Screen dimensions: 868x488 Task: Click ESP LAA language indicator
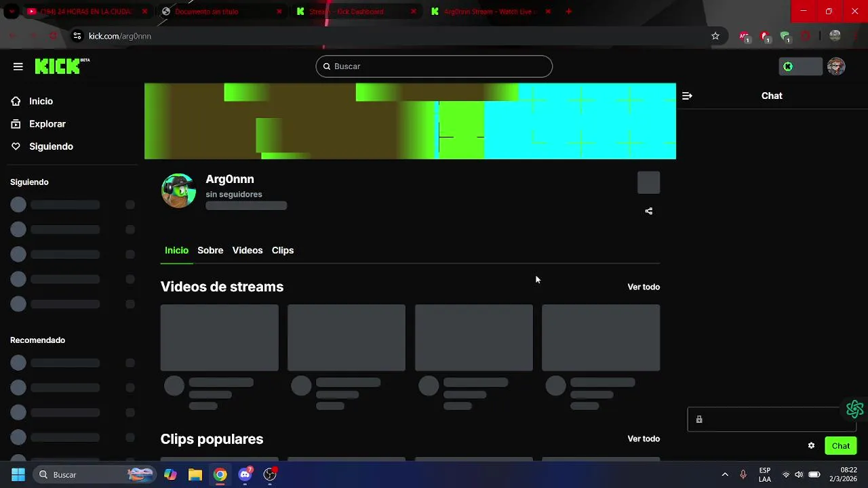[765, 474]
